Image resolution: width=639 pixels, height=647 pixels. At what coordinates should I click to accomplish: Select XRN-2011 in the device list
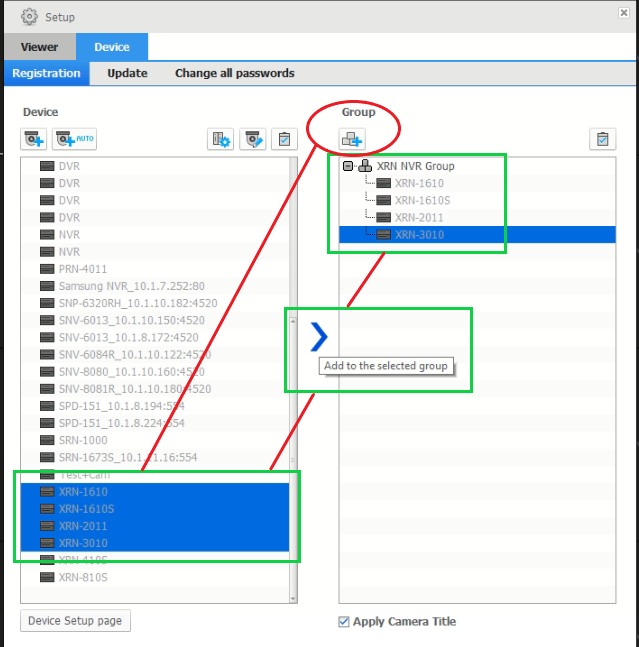tap(155, 526)
